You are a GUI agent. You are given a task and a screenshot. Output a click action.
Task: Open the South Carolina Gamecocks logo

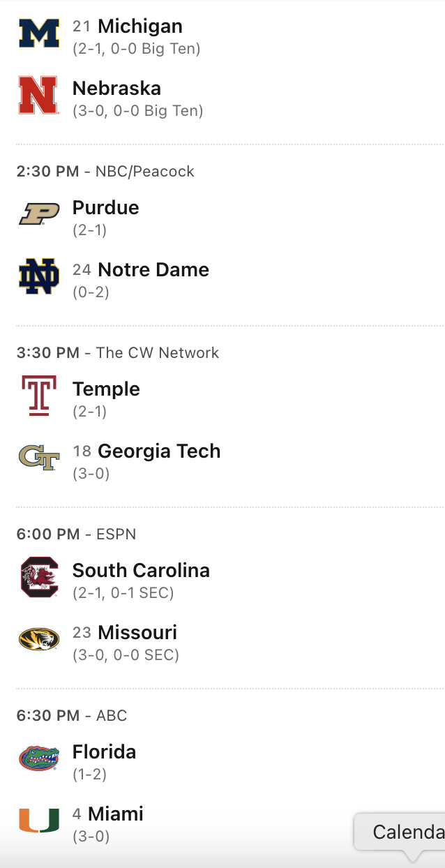39,577
